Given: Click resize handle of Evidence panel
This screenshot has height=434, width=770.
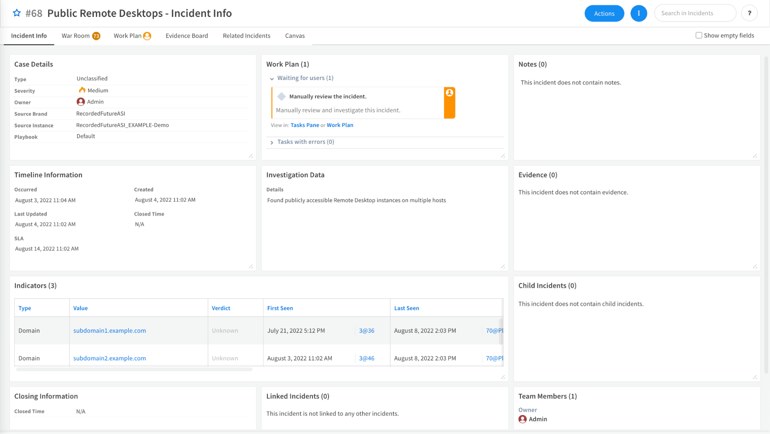Looking at the screenshot, I should pos(755,267).
